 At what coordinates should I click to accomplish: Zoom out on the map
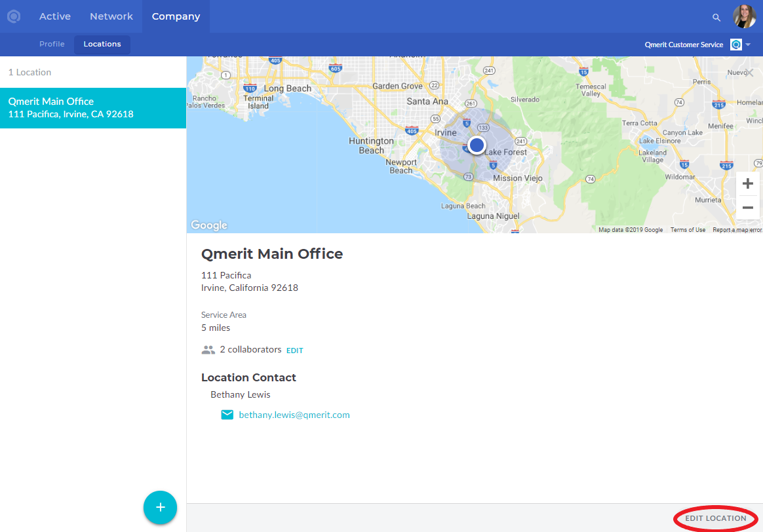pos(747,208)
